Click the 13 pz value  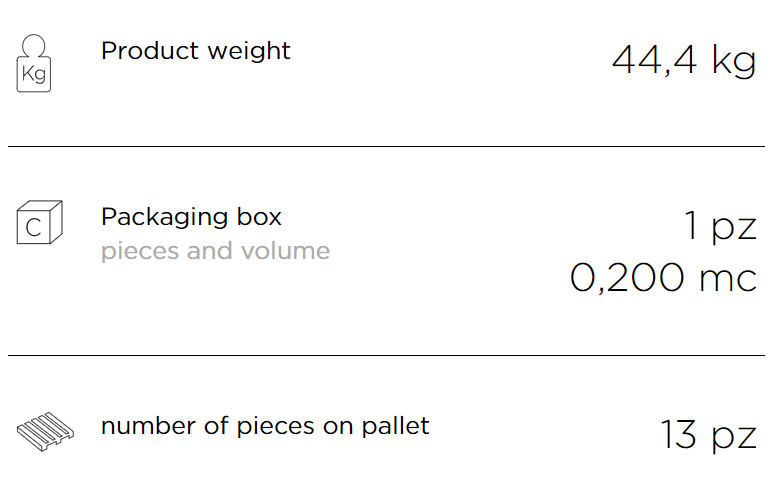pyautogui.click(x=708, y=435)
